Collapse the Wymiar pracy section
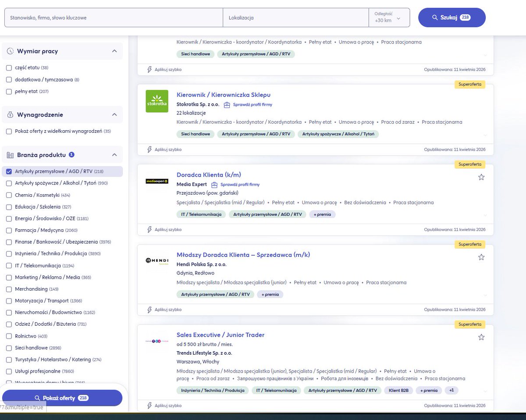The image size is (526, 420). pyautogui.click(x=114, y=51)
